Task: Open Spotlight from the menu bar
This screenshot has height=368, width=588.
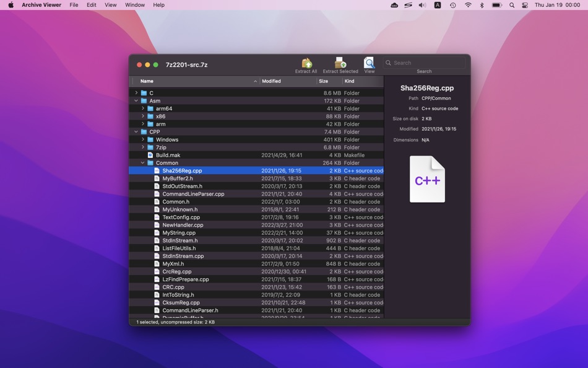Action: point(511,5)
